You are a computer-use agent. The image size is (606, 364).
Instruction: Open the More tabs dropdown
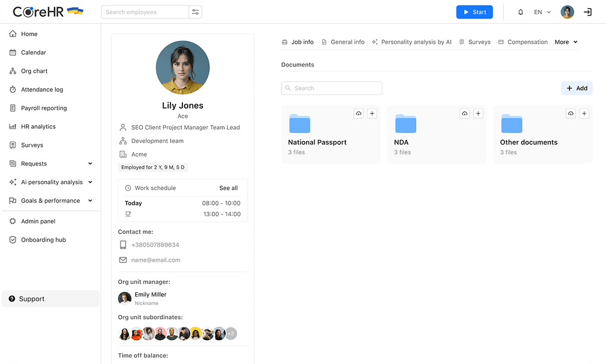(x=566, y=42)
